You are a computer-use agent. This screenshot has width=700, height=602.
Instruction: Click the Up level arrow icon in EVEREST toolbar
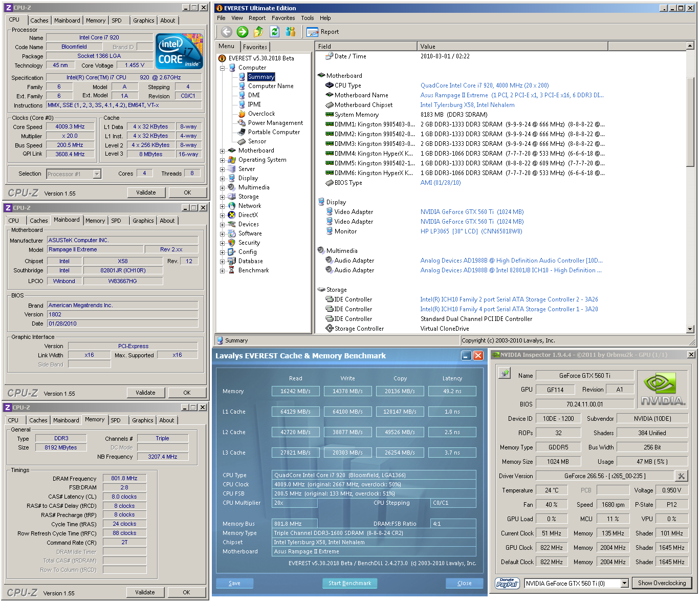(258, 32)
